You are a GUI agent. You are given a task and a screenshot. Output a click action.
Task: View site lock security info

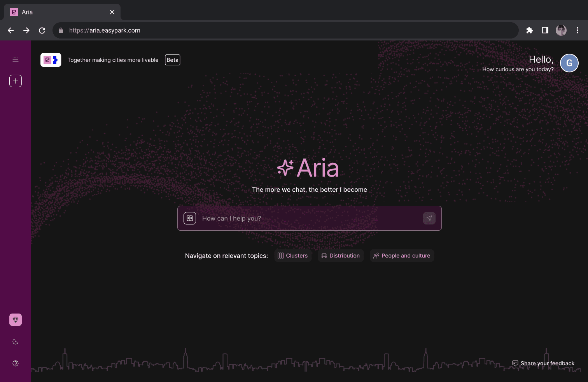(x=61, y=30)
